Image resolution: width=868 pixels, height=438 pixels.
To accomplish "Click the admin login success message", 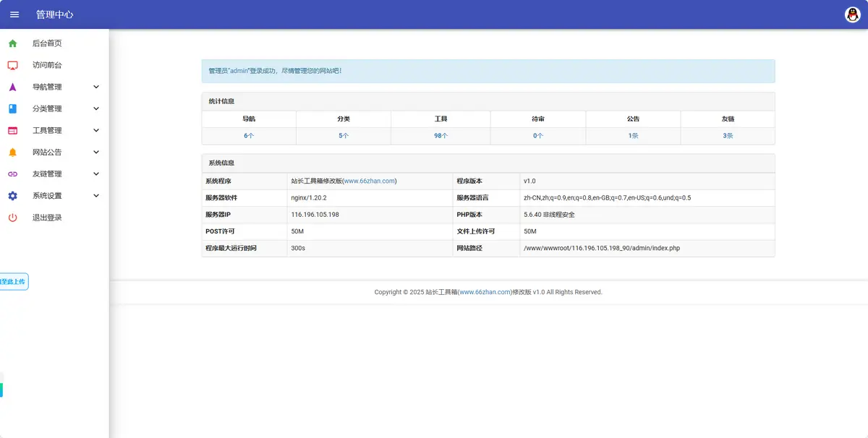I will click(488, 71).
